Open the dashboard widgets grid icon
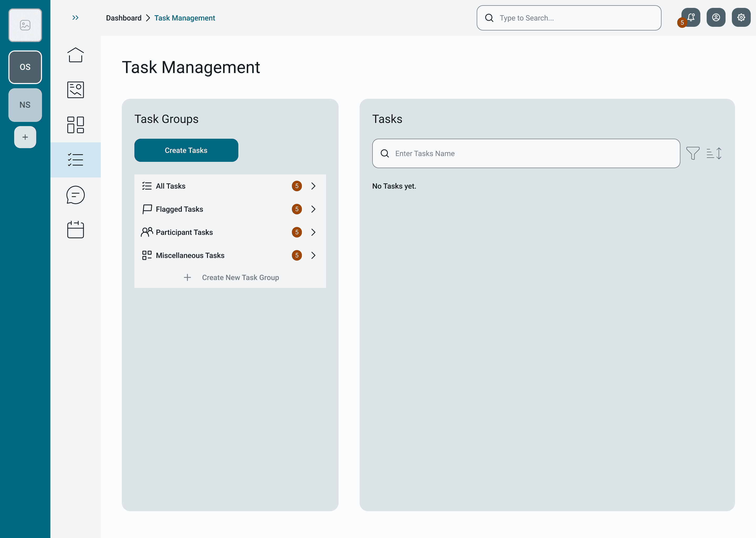756x538 pixels. [x=75, y=125]
